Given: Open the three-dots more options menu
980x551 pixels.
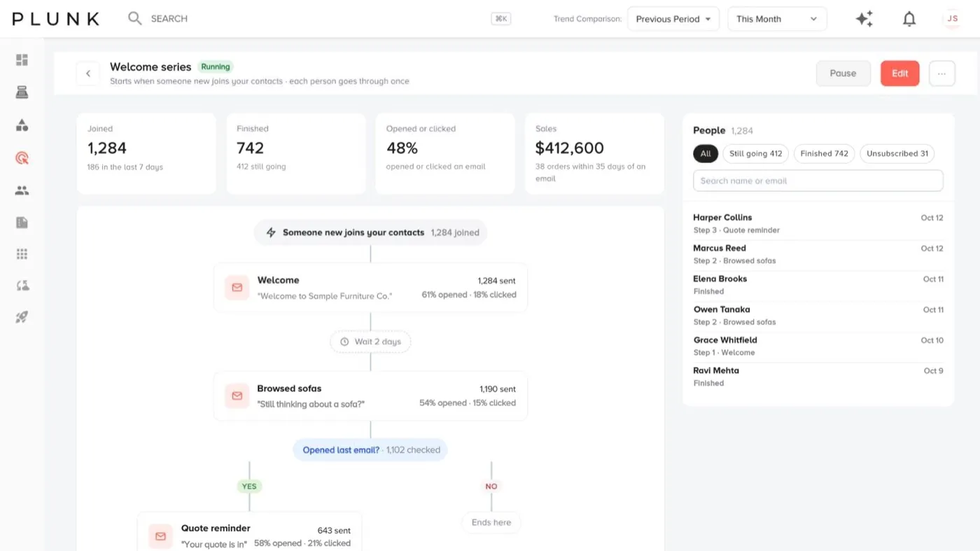Looking at the screenshot, I should tap(942, 74).
